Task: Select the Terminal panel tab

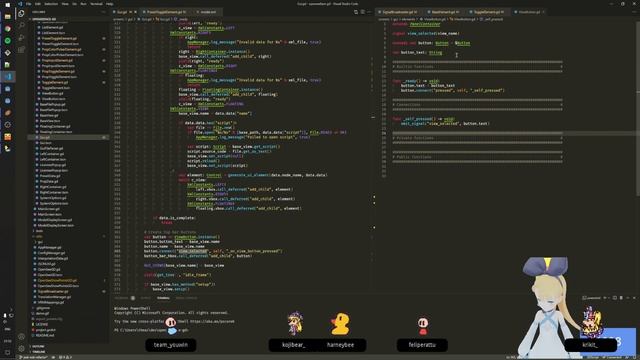Action: (x=163, y=298)
